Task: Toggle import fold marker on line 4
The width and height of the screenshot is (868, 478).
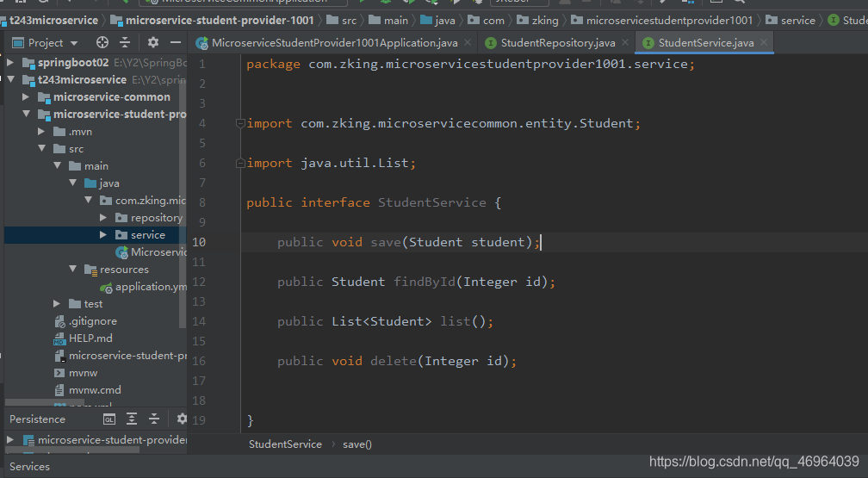Action: (240, 123)
